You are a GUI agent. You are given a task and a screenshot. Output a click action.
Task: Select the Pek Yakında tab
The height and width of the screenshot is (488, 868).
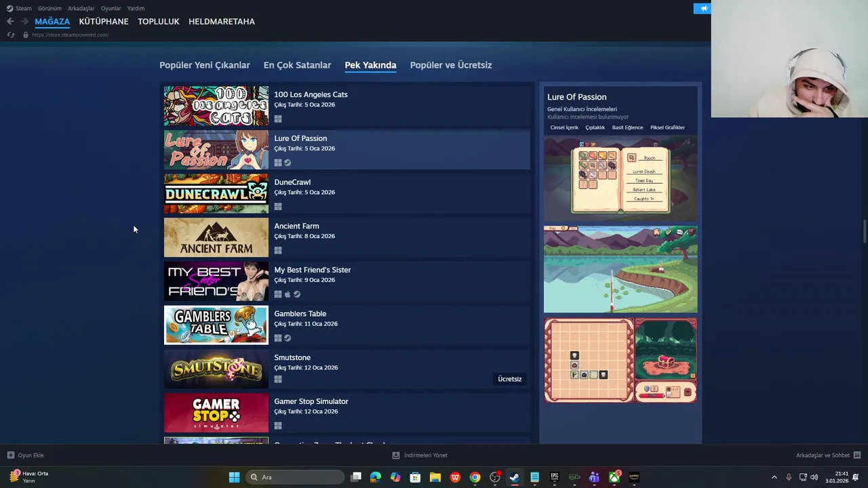tap(370, 65)
